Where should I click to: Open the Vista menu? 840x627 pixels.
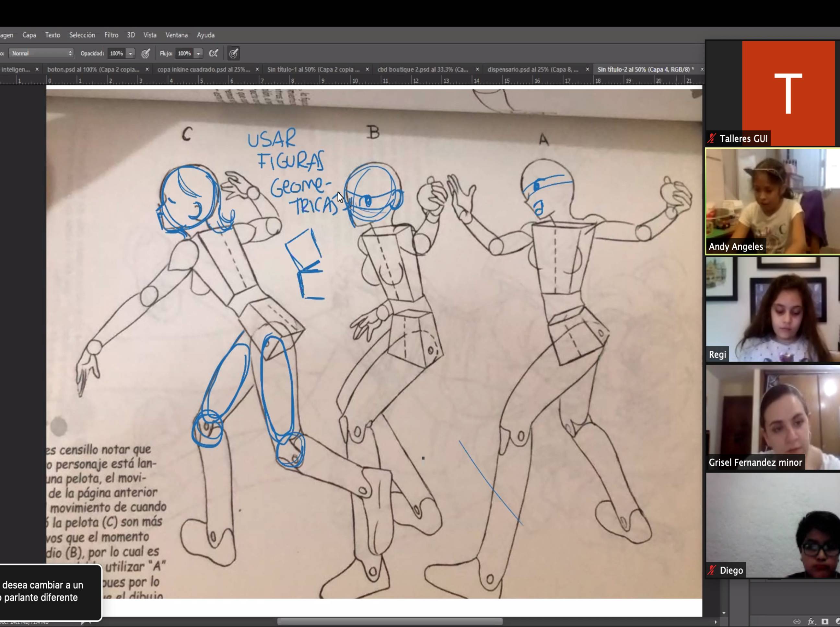150,35
